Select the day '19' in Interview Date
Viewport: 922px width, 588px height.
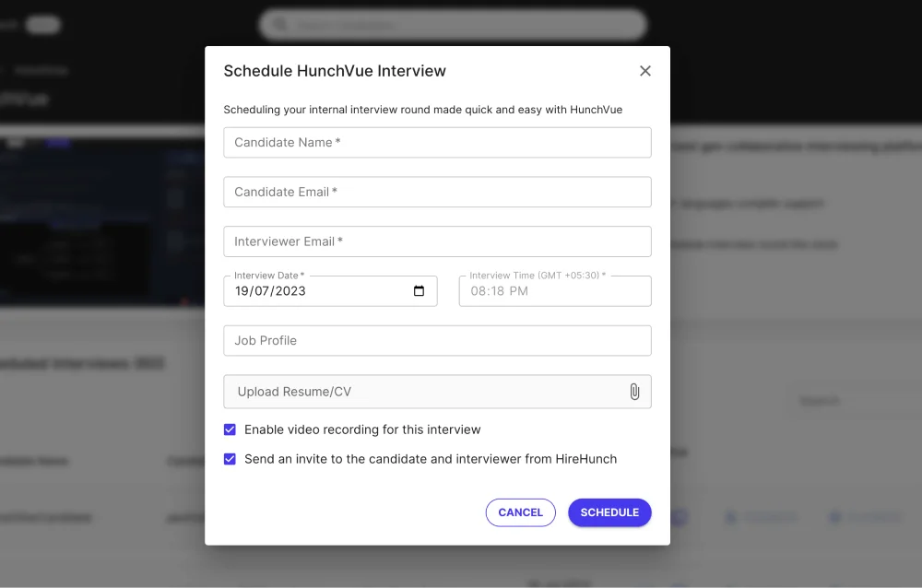pos(243,291)
